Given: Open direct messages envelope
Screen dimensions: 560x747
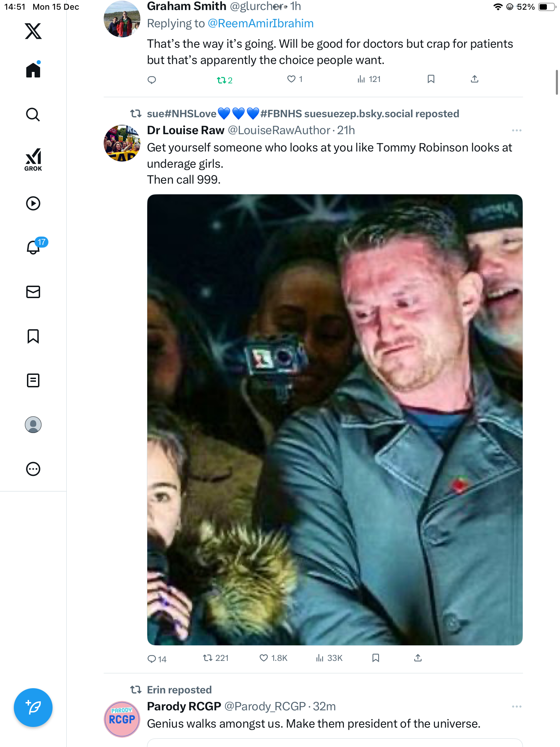Looking at the screenshot, I should tap(33, 292).
